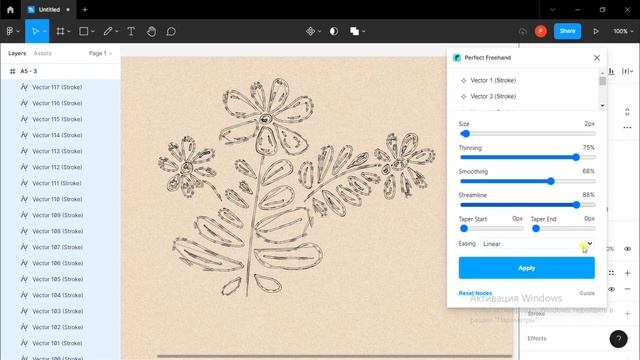Select the Pen tool
Viewport: 640px width, 360px height.
coord(107,31)
